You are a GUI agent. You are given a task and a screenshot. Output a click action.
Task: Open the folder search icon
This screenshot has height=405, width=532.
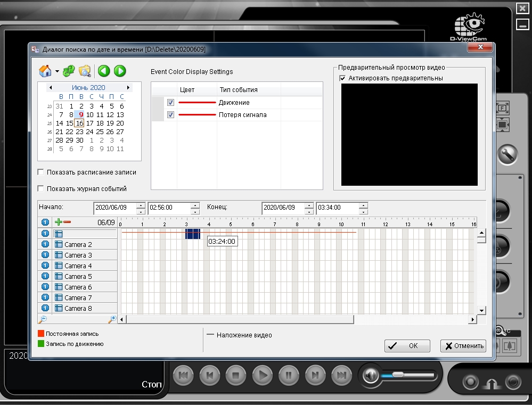click(x=85, y=71)
